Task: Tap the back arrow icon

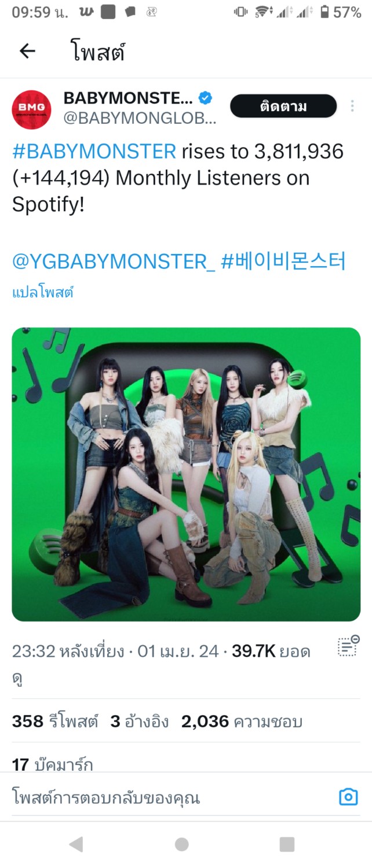Action: coord(27,51)
